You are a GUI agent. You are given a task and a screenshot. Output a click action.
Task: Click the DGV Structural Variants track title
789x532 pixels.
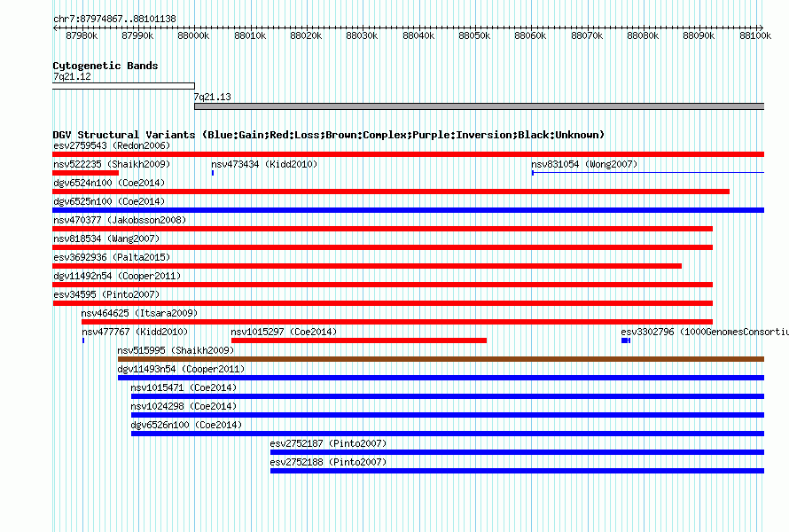click(x=329, y=135)
